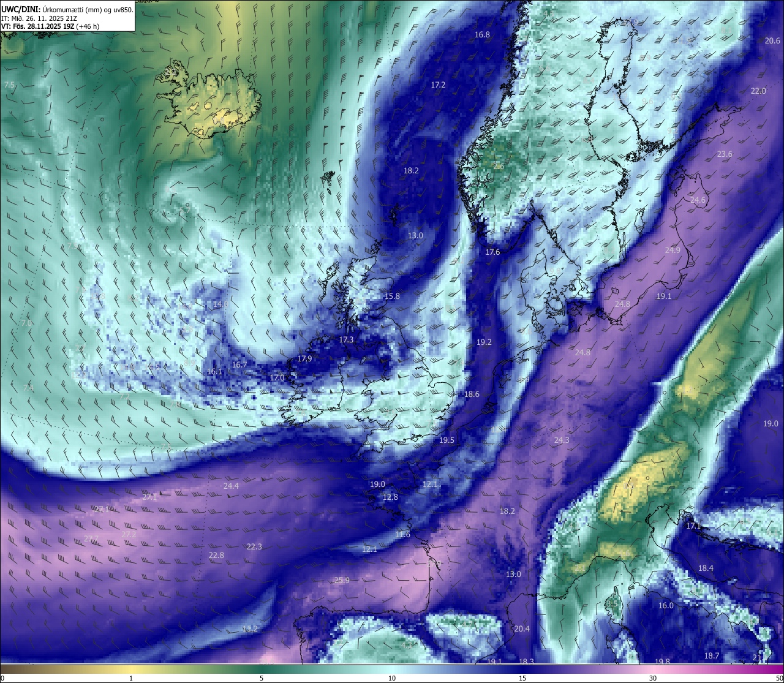Click the 19.8 value label
Screen dimensions: 784x683
(662, 662)
